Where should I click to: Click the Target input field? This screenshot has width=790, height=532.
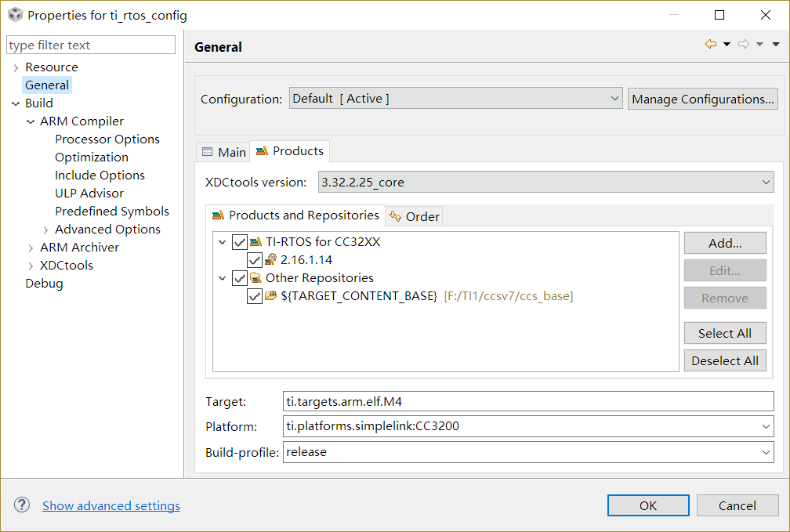(528, 401)
